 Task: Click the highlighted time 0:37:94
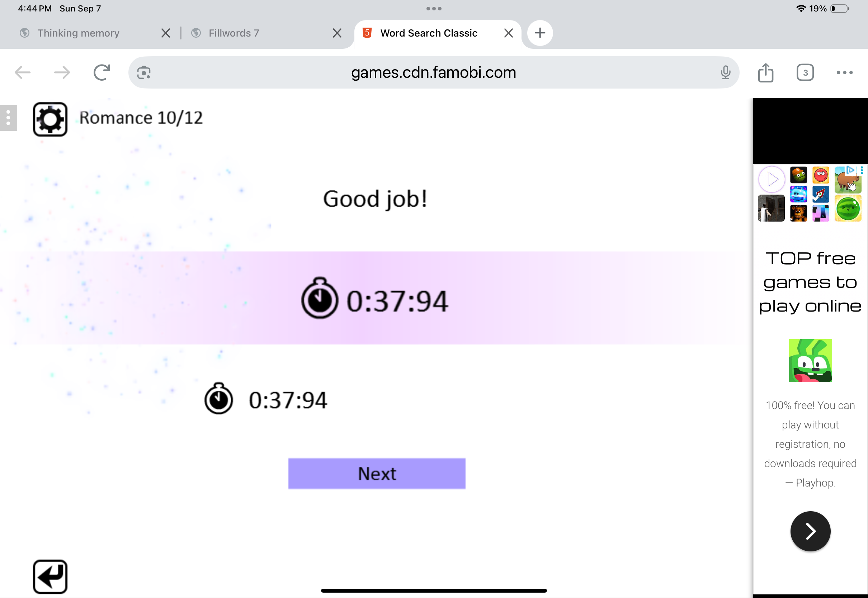[397, 301]
